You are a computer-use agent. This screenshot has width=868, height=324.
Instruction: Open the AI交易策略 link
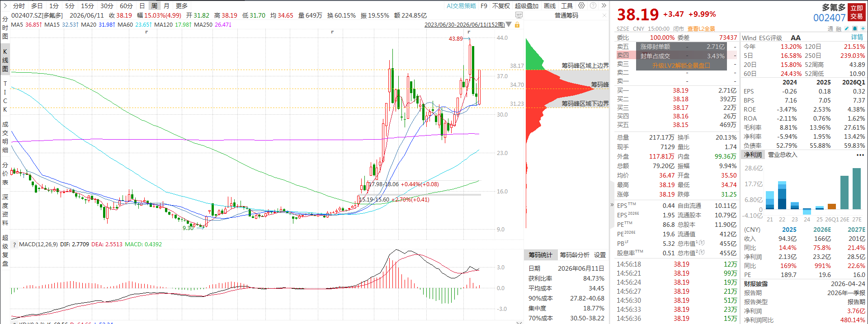coord(461,6)
